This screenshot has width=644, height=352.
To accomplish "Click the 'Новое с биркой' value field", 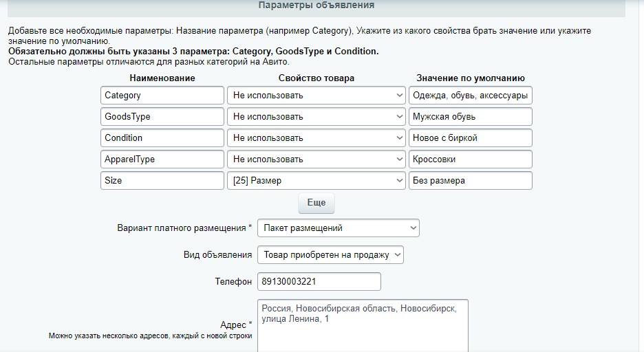I will pos(470,138).
